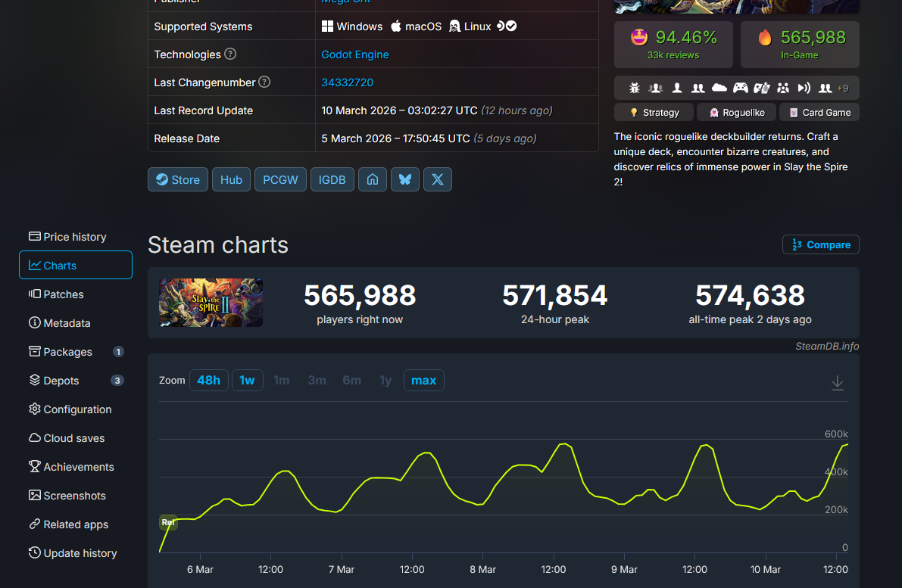Click the trading cards icon
The image size is (902, 588).
(762, 88)
